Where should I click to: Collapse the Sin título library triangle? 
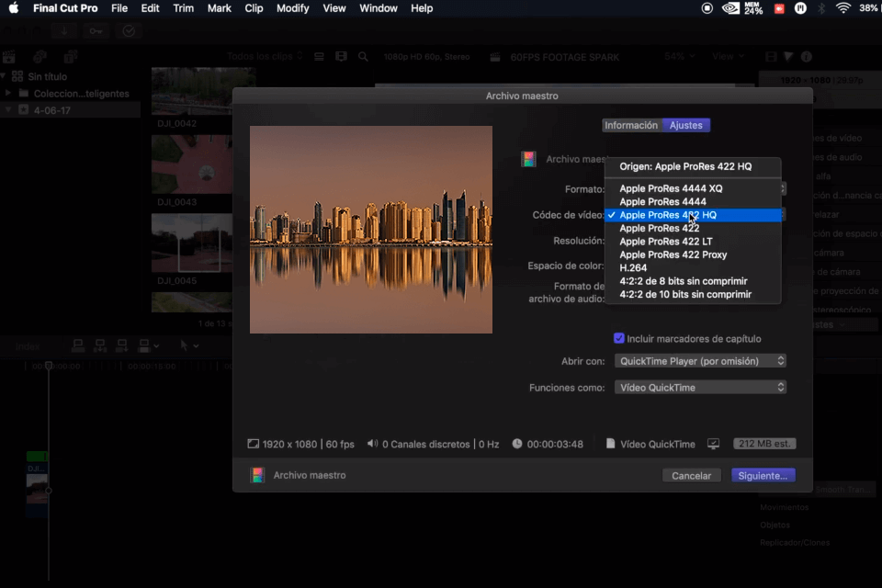[4, 76]
